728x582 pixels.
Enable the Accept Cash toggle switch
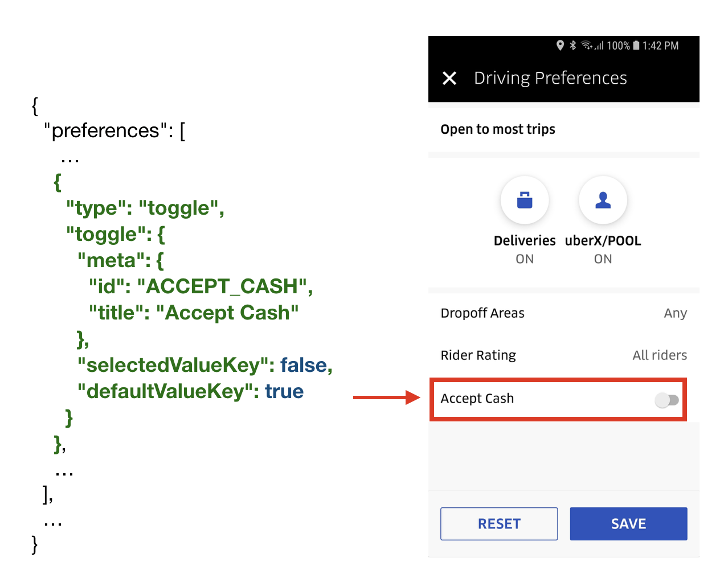click(x=666, y=400)
